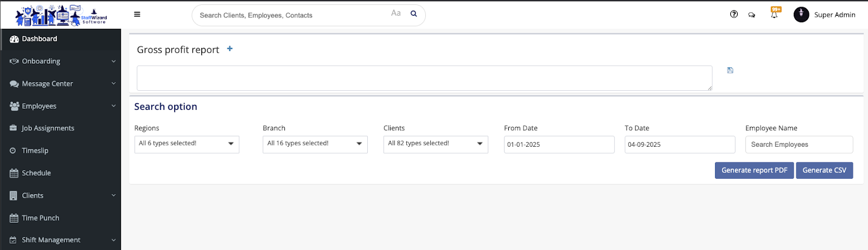Open the Regions dropdown
Screen dimensions: 868x250
click(187, 144)
